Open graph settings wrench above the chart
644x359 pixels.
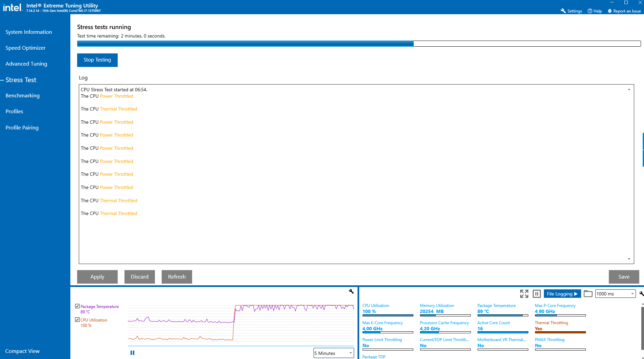[351, 291]
